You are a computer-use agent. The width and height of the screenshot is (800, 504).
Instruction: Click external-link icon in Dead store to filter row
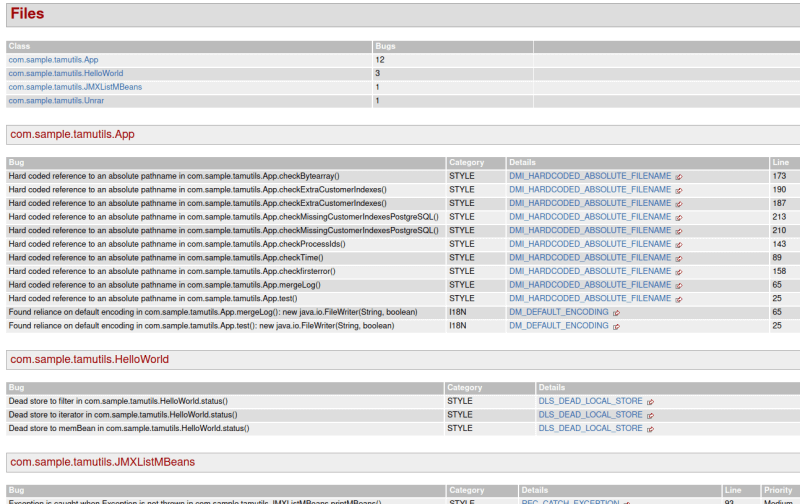point(650,402)
